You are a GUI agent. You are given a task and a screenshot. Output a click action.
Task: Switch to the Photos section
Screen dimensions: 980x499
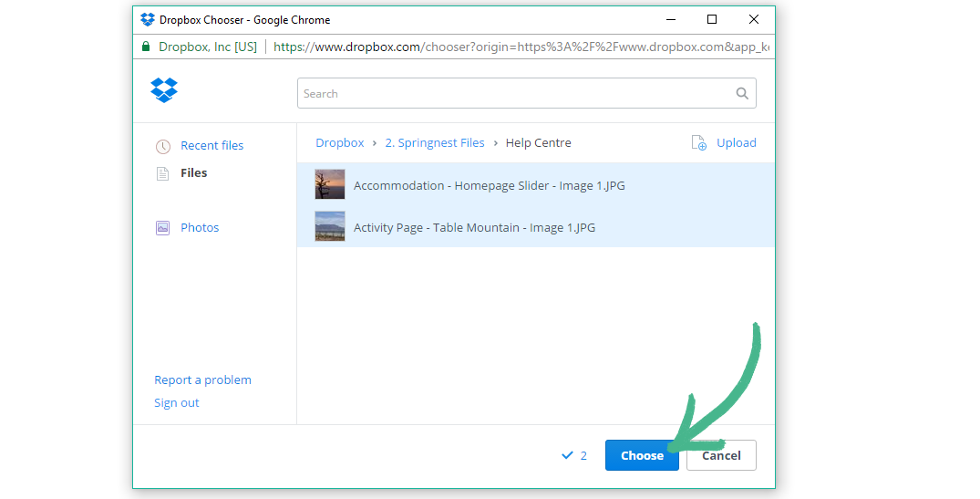(x=200, y=228)
